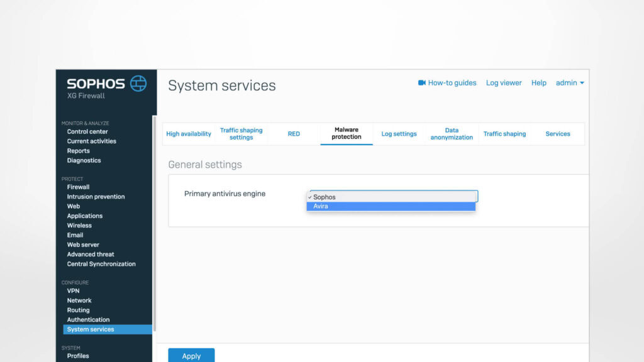The height and width of the screenshot is (362, 644).
Task: Select the Malware protection tab
Action: pos(347,133)
